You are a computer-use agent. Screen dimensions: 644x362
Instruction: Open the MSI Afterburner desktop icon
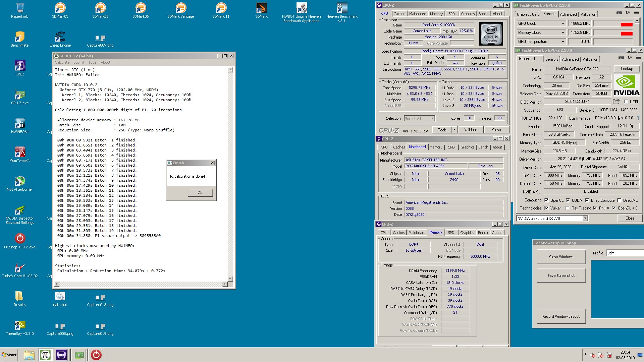click(x=20, y=183)
